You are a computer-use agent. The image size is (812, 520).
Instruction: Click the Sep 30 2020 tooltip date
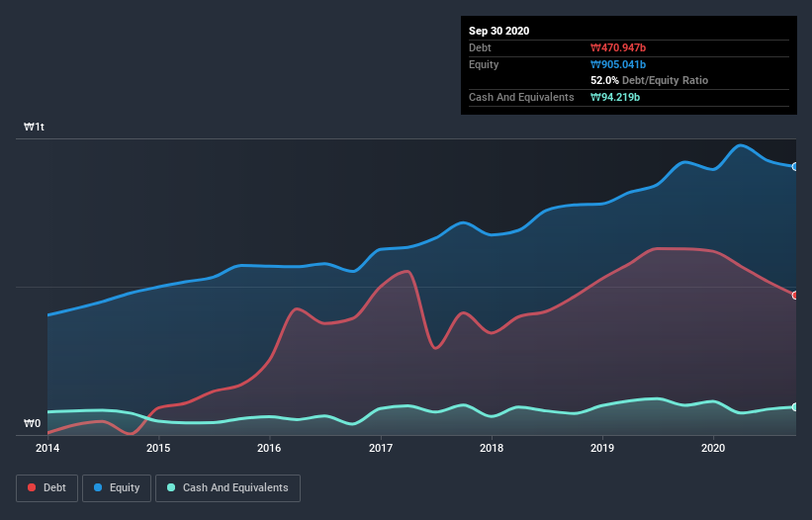(x=498, y=31)
